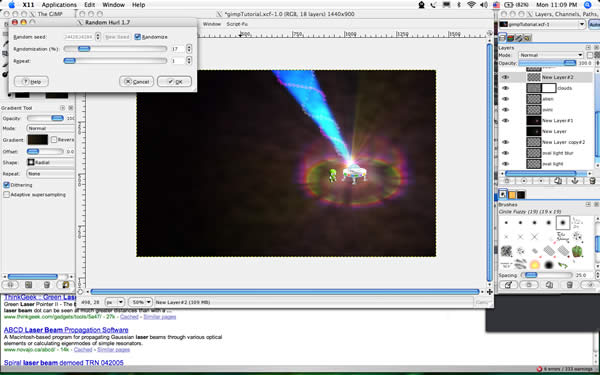
Task: Open the Patterns tab icon
Action: coord(512,195)
